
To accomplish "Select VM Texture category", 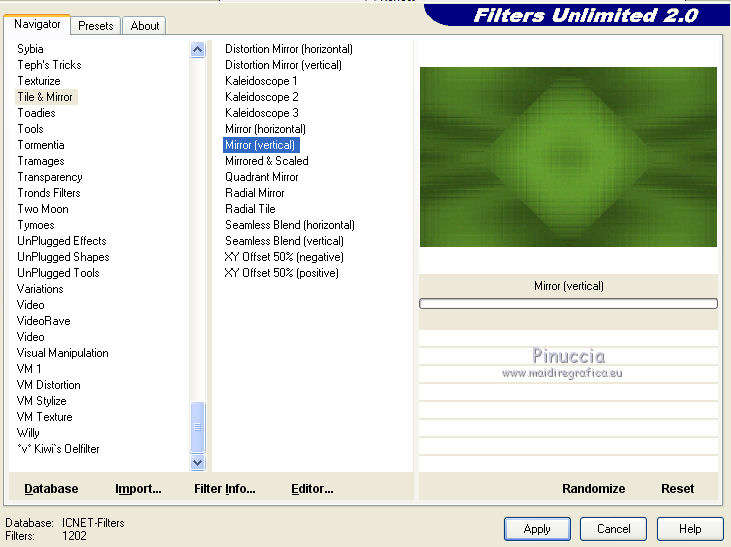I will (44, 417).
